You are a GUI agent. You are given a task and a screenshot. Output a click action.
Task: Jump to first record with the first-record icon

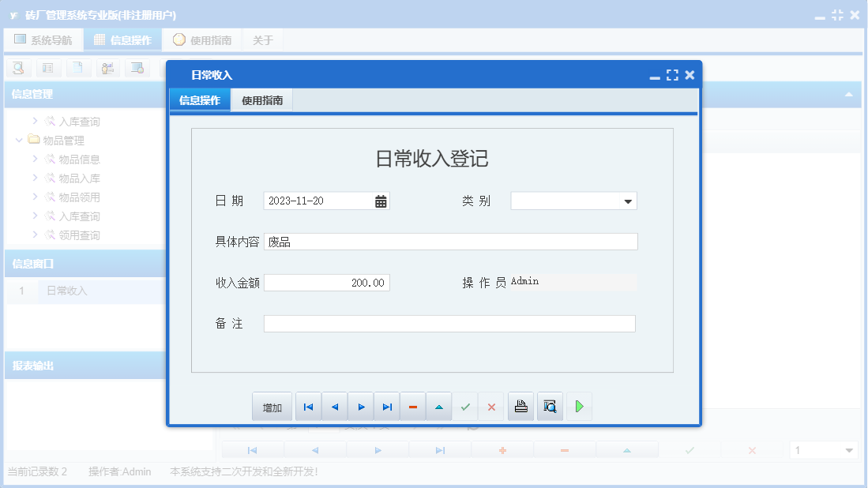coord(308,406)
